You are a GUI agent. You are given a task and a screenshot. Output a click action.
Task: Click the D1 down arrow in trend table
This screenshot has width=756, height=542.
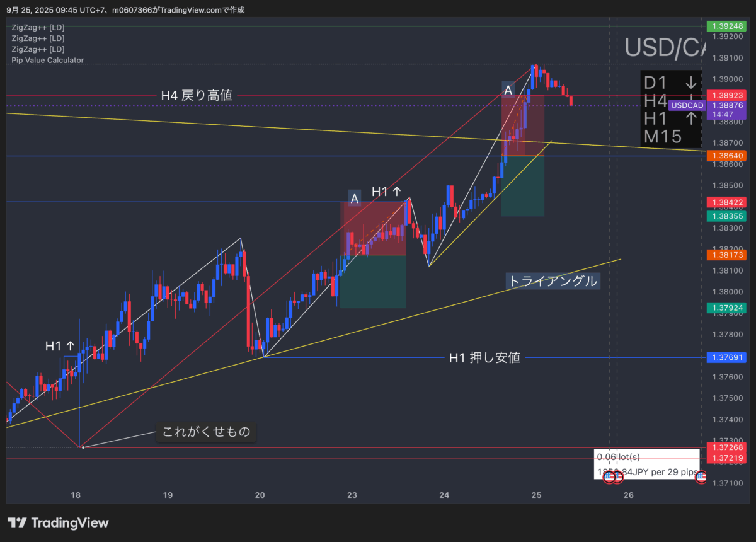(x=691, y=83)
